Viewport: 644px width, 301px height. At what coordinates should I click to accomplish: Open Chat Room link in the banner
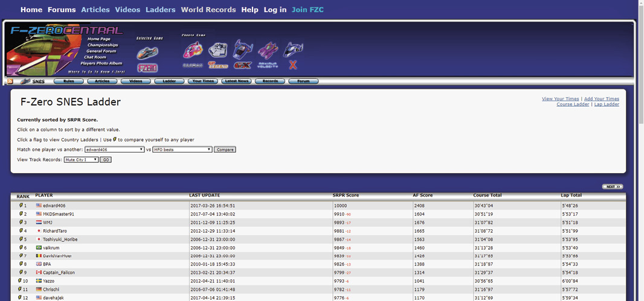click(95, 57)
